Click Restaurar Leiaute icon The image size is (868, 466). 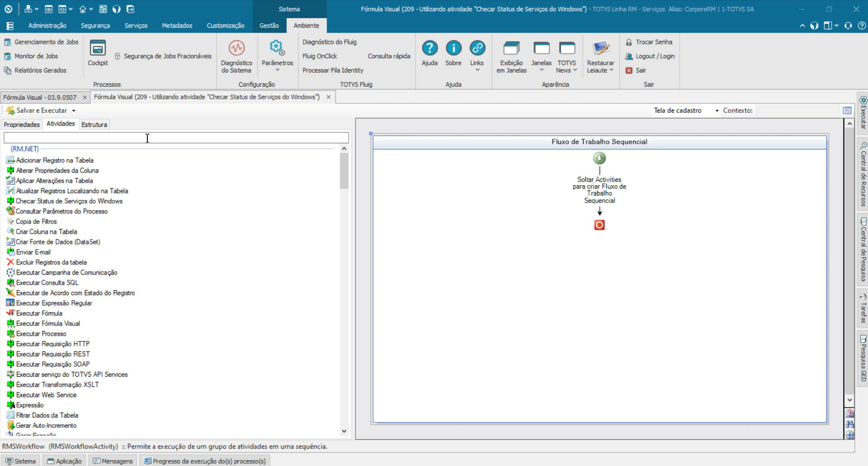[x=600, y=48]
